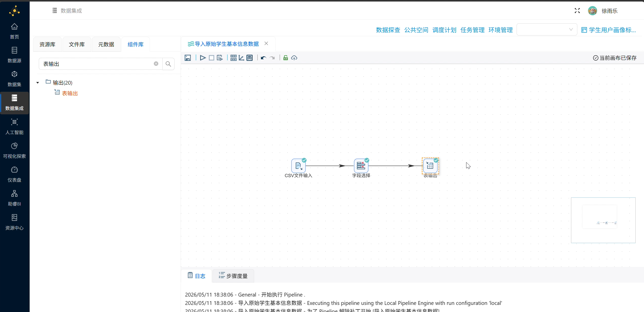Redo the canvas action

tap(272, 58)
